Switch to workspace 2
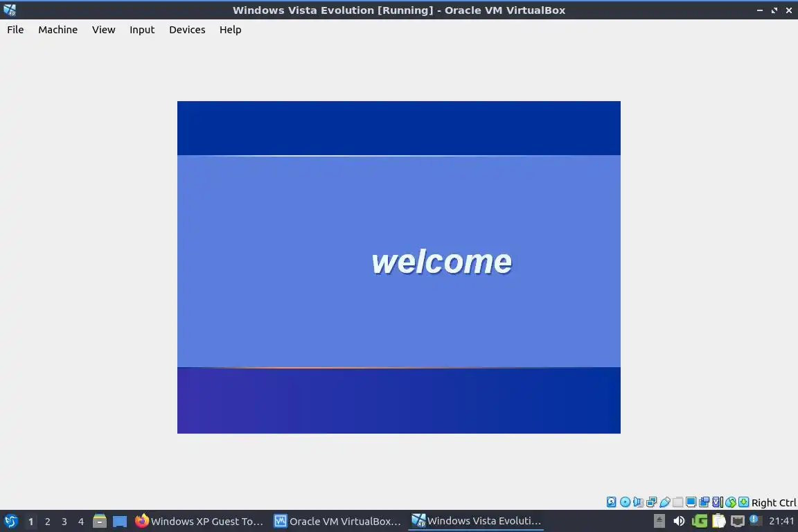The image size is (798, 532). click(47, 522)
